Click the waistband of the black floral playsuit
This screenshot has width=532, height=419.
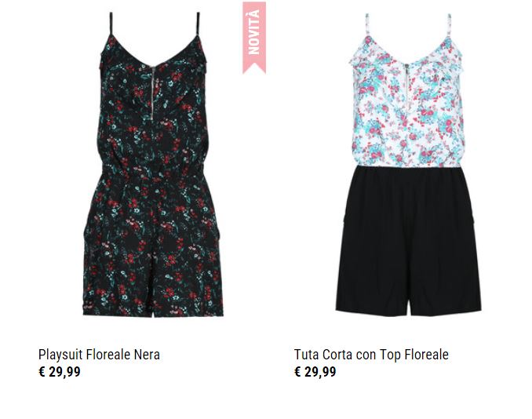(x=153, y=168)
